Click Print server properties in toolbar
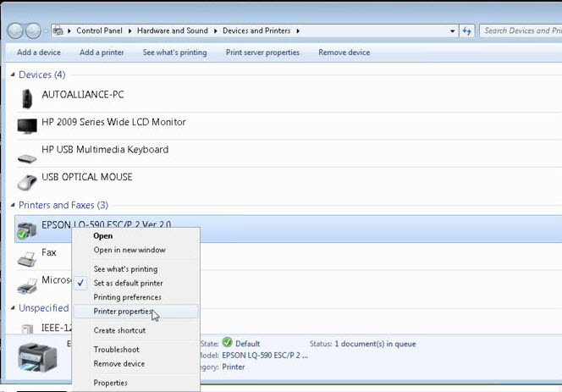562x392 pixels. [262, 52]
